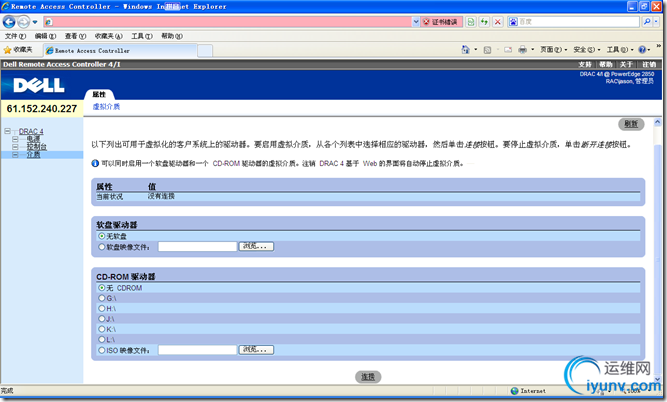Click the RSS feeds icon

(487, 50)
